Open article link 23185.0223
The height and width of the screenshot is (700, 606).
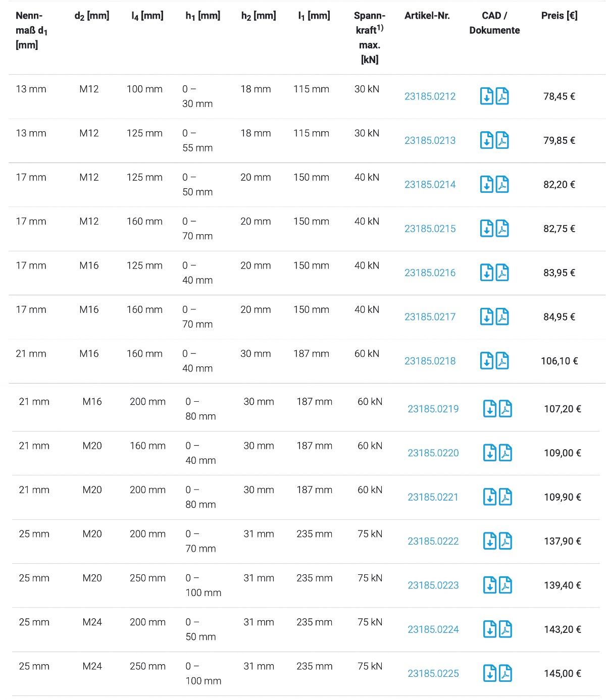(x=433, y=585)
